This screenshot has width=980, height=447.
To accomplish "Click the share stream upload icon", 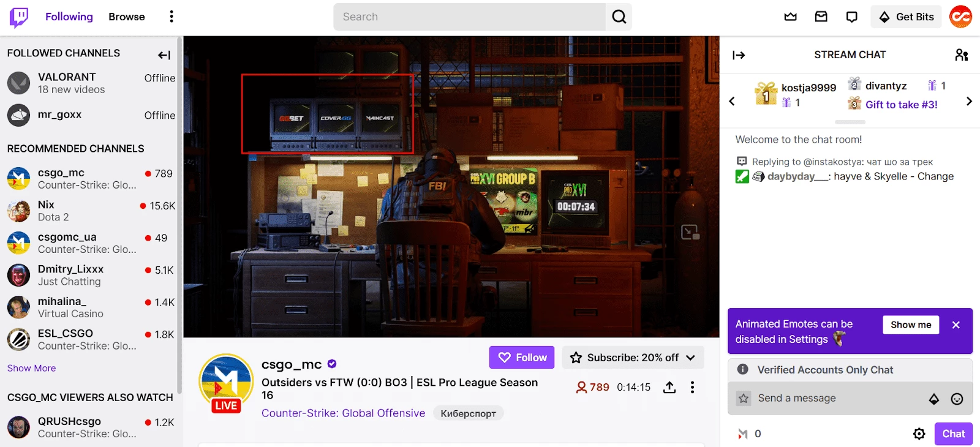I will [669, 387].
